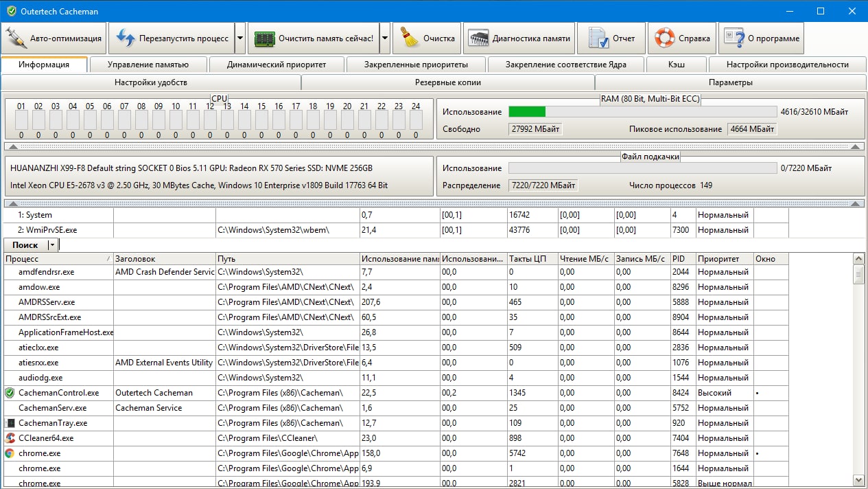Open the Резервные копии tab

tap(448, 82)
